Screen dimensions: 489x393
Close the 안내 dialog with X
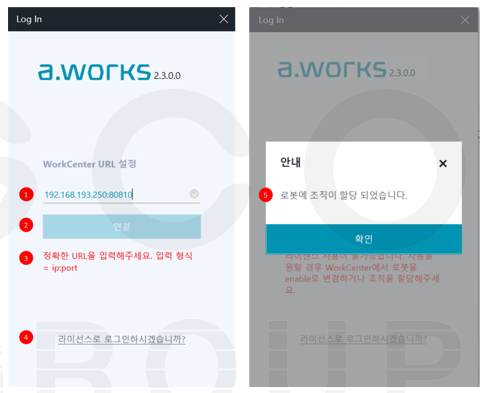point(443,163)
